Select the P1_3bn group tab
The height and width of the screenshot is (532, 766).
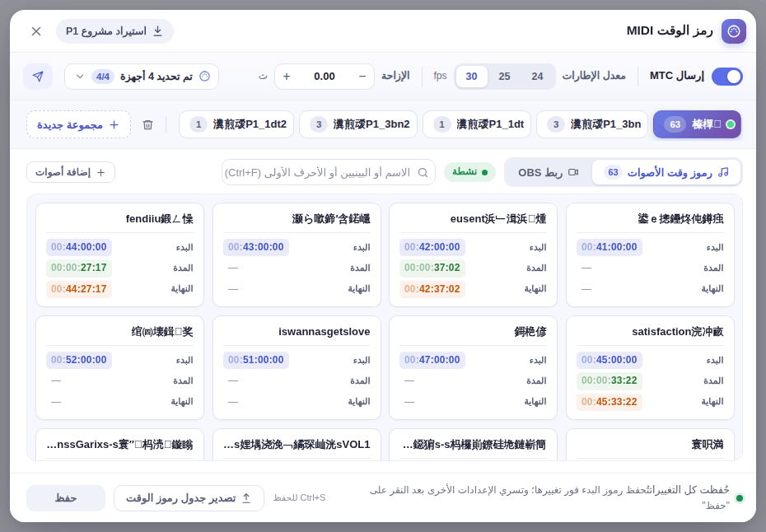(x=592, y=124)
